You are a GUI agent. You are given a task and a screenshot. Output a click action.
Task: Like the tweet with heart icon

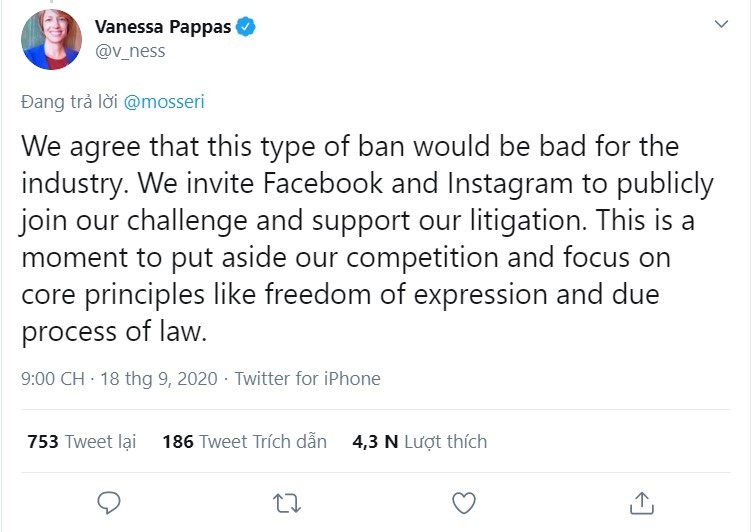[464, 500]
